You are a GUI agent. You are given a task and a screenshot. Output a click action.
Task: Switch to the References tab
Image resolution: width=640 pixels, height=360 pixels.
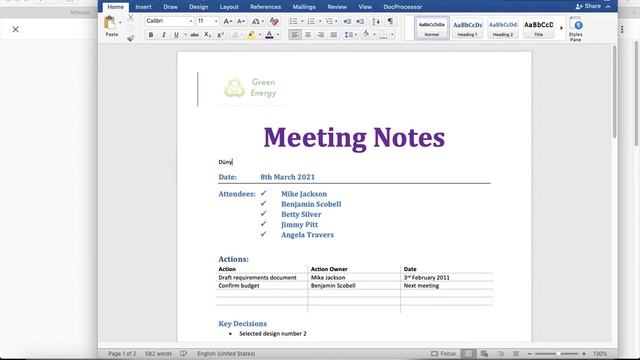(265, 7)
